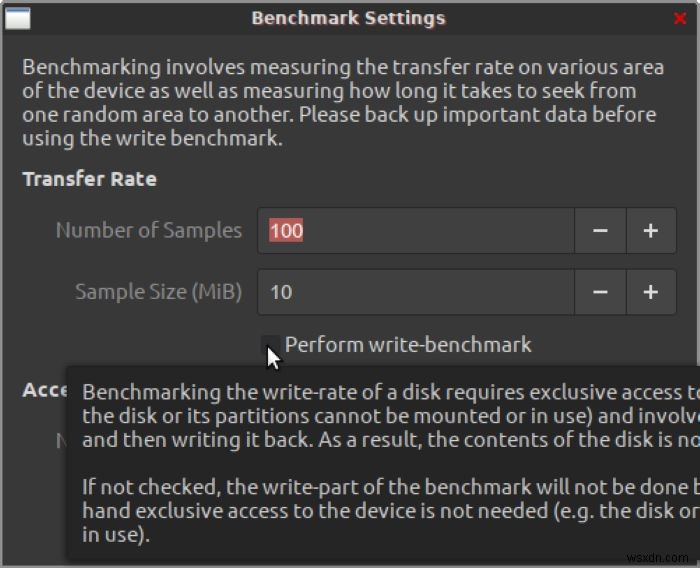
Task: Increase Number of Samples with plus button
Action: (651, 231)
